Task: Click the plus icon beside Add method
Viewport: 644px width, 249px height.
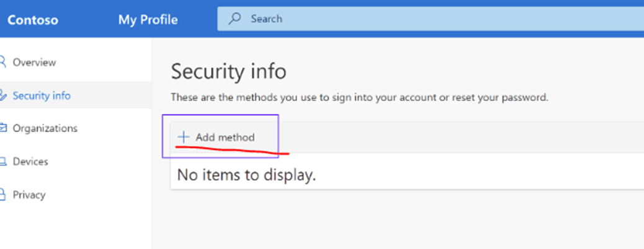Action: [183, 137]
